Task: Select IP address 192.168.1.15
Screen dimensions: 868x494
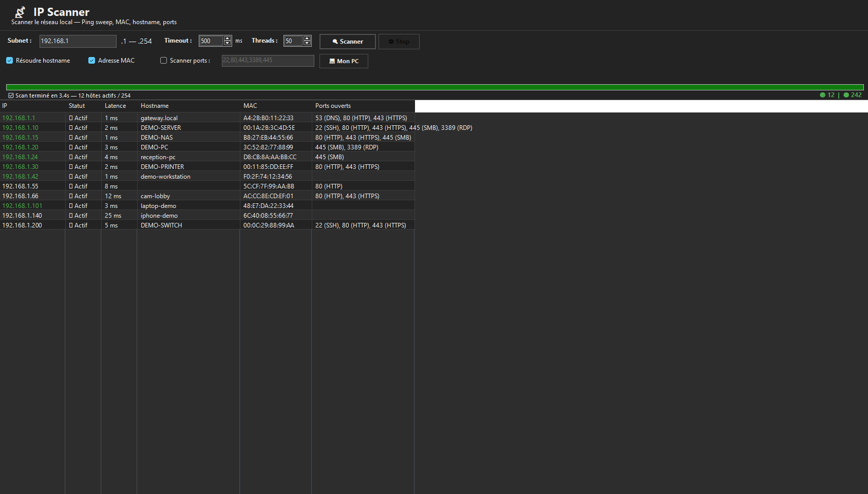Action: pyautogui.click(x=20, y=138)
